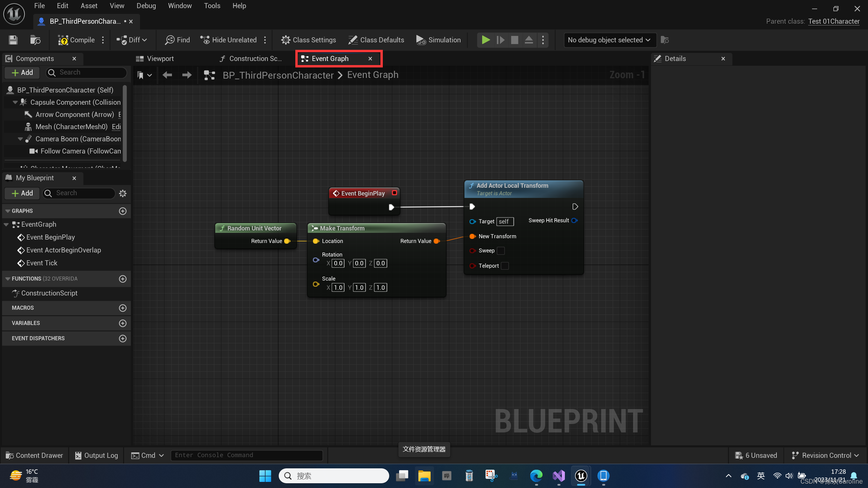The image size is (868, 488).
Task: Collapse the GRAPHS section
Action: [x=8, y=211]
